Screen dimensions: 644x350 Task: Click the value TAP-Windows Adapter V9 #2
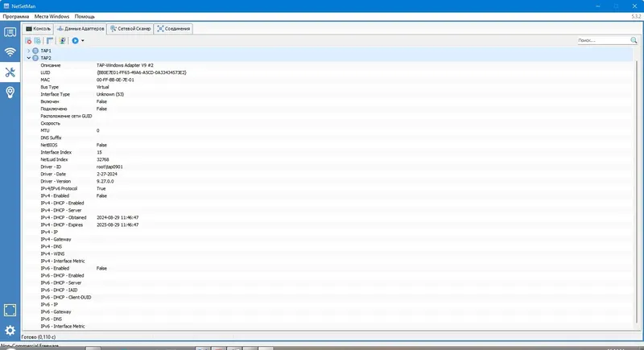pyautogui.click(x=125, y=65)
